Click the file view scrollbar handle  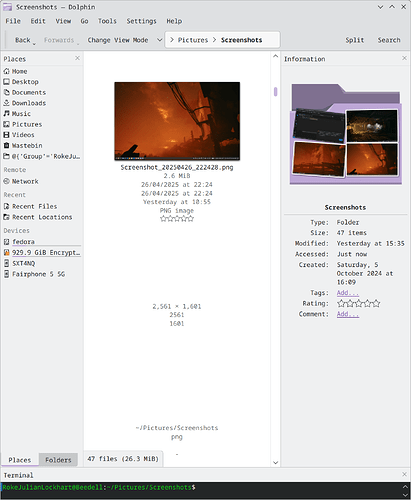pyautogui.click(x=275, y=91)
